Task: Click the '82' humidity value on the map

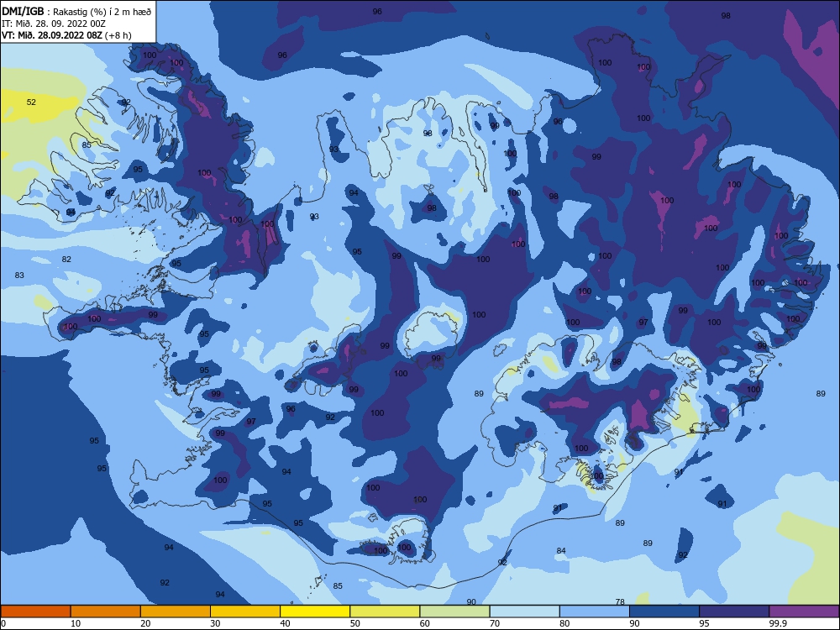Action: pyautogui.click(x=66, y=260)
